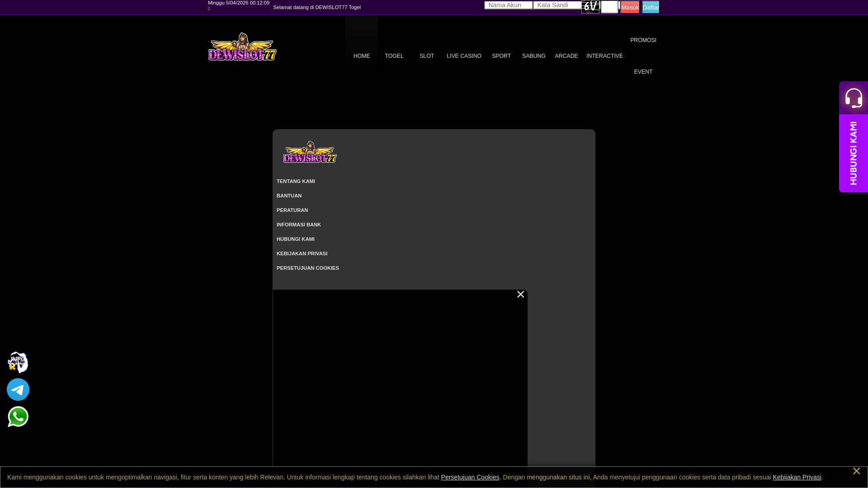
Task: Open the SABUNG menu item
Action: (534, 56)
